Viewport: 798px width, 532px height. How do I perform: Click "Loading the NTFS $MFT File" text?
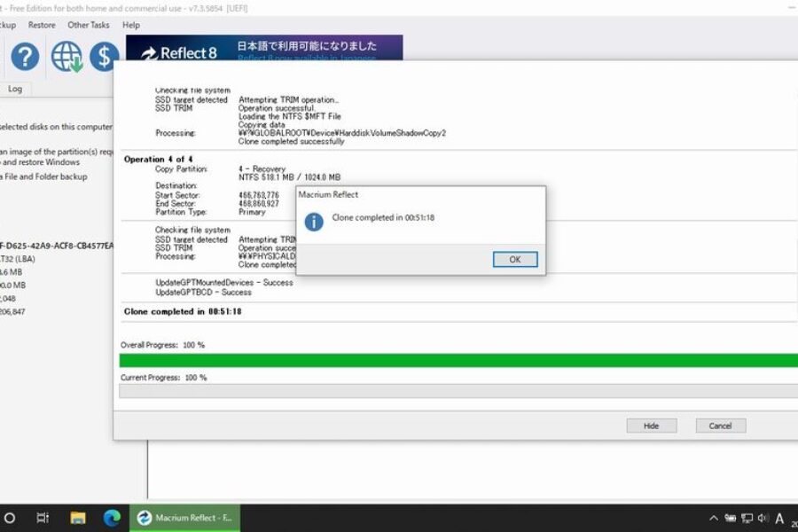coord(290,116)
